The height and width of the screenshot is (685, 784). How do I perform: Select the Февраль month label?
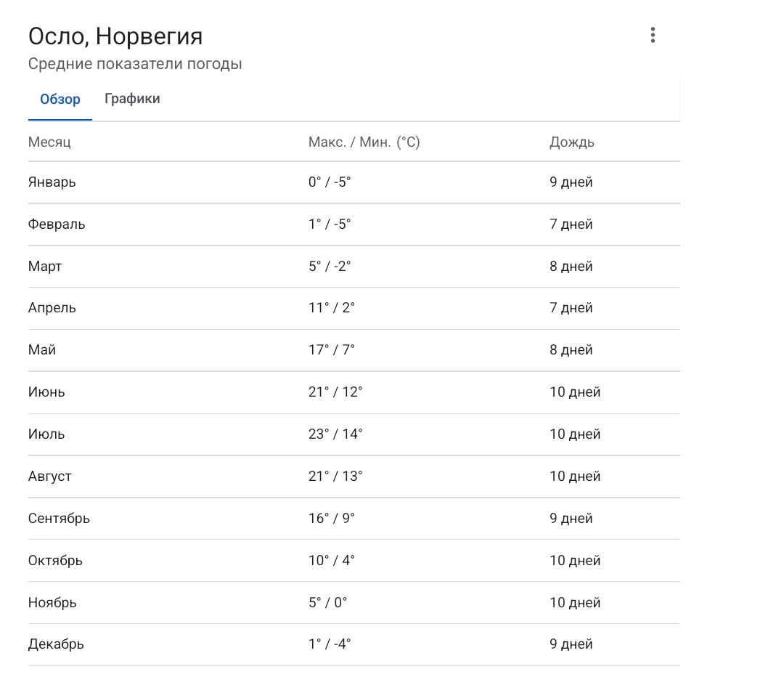pos(57,224)
